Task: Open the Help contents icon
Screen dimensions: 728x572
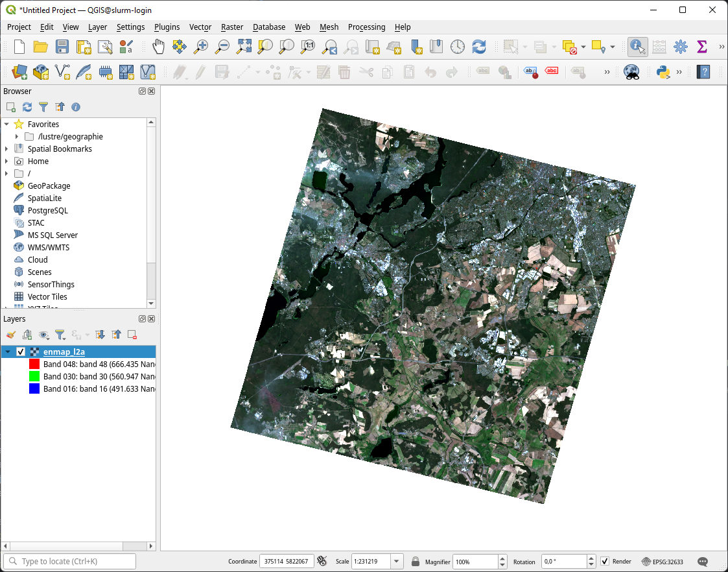Action: (703, 72)
